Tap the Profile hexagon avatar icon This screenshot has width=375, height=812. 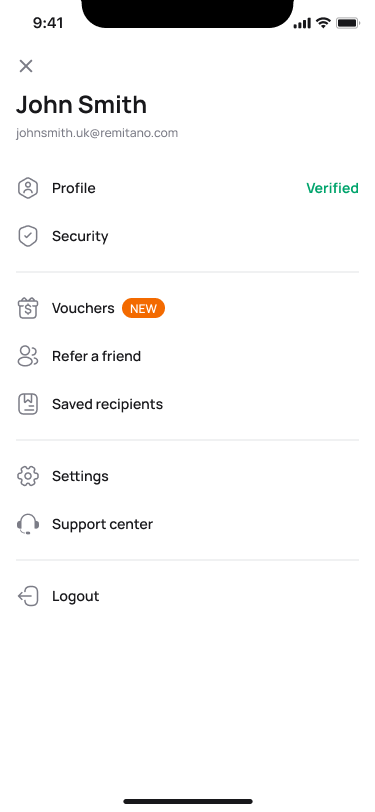(x=28, y=188)
